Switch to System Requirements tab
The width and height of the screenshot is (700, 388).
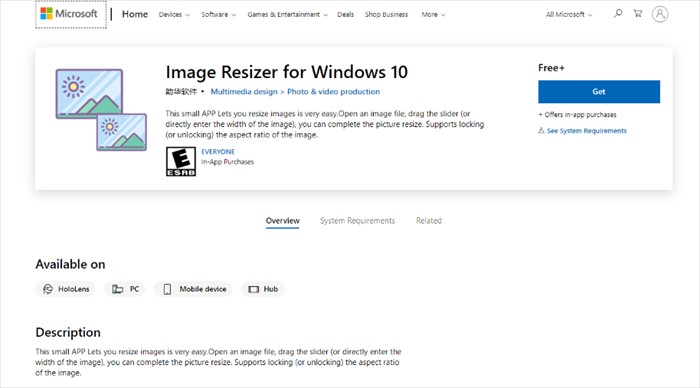tap(358, 221)
